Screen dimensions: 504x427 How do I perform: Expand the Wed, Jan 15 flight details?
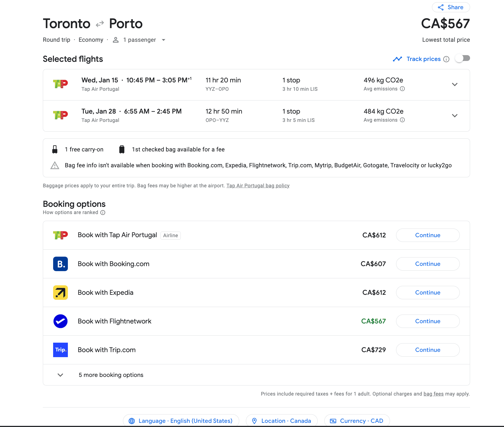pyautogui.click(x=455, y=85)
